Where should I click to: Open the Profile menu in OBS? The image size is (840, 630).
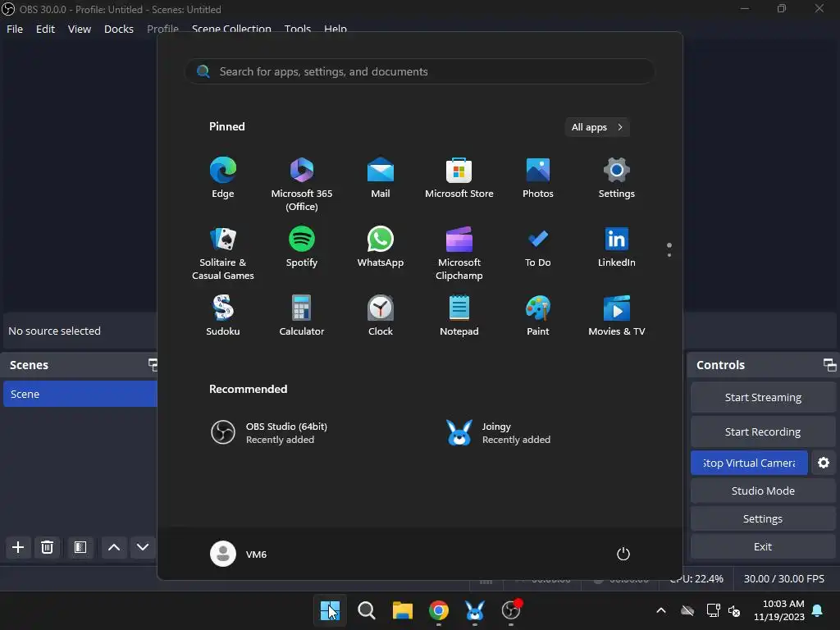click(x=163, y=29)
